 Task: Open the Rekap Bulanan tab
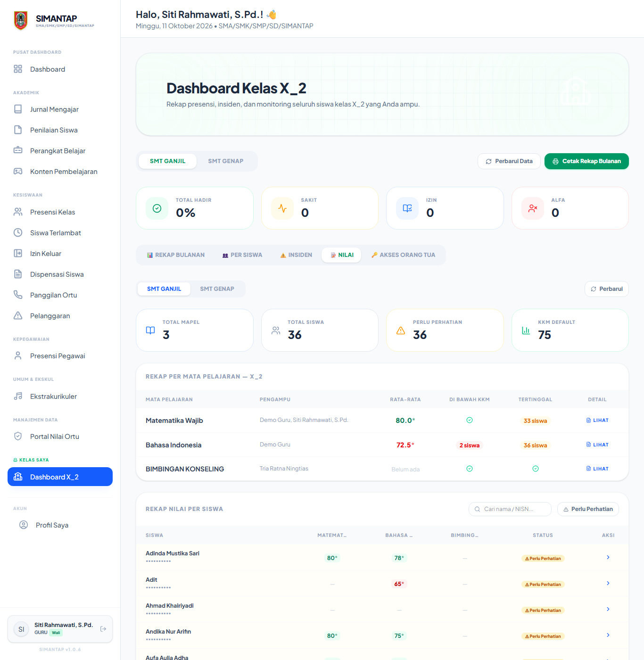[175, 255]
